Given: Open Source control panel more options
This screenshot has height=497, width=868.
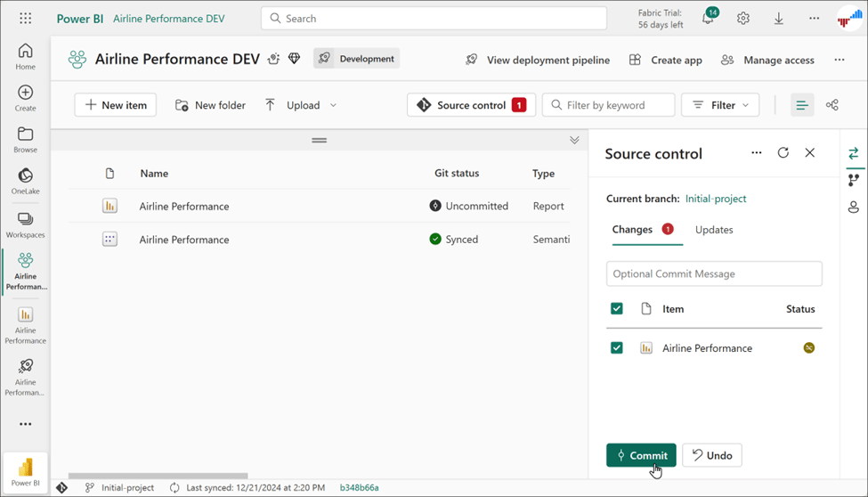Looking at the screenshot, I should [756, 152].
